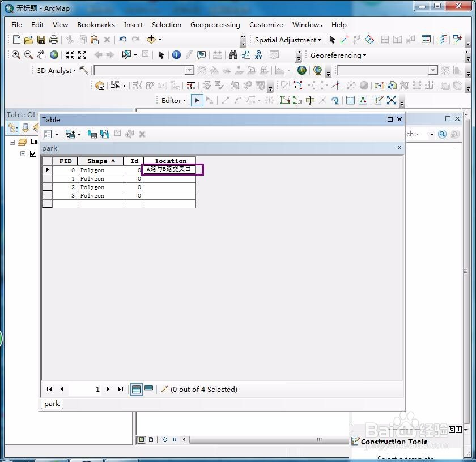Click the Edit Tool arrow in Editor toolbar
The image size is (476, 462).
click(197, 100)
